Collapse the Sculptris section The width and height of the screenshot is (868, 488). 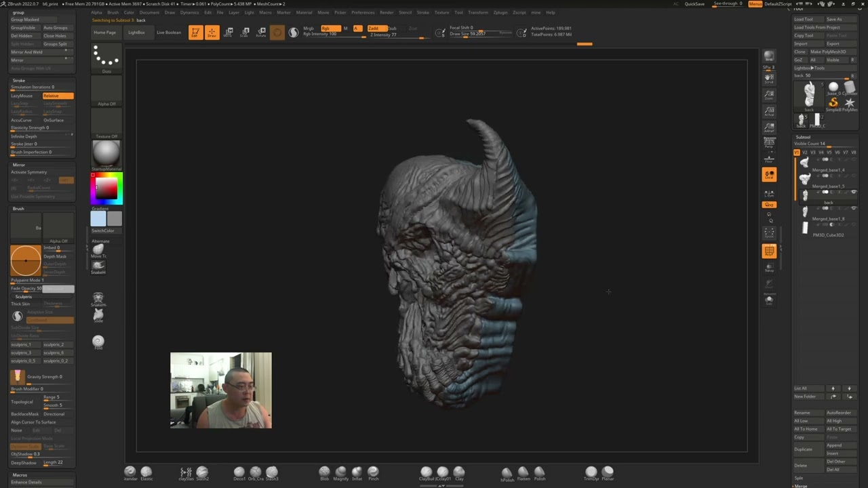[x=24, y=297]
